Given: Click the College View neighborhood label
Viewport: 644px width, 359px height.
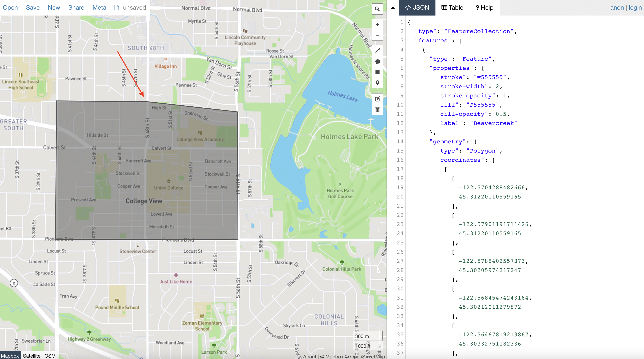Looking at the screenshot, I should click(x=144, y=201).
